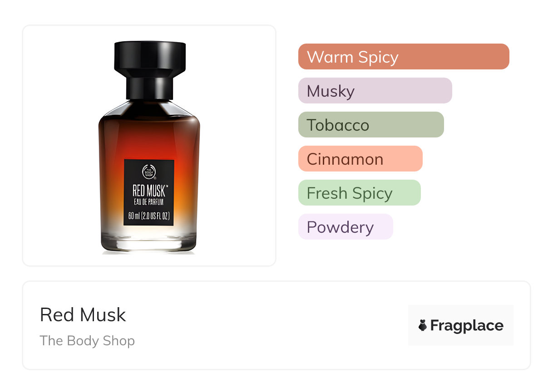The width and height of the screenshot is (553, 392).
Task: Click the bottle neck below cap
Action: click(x=149, y=89)
